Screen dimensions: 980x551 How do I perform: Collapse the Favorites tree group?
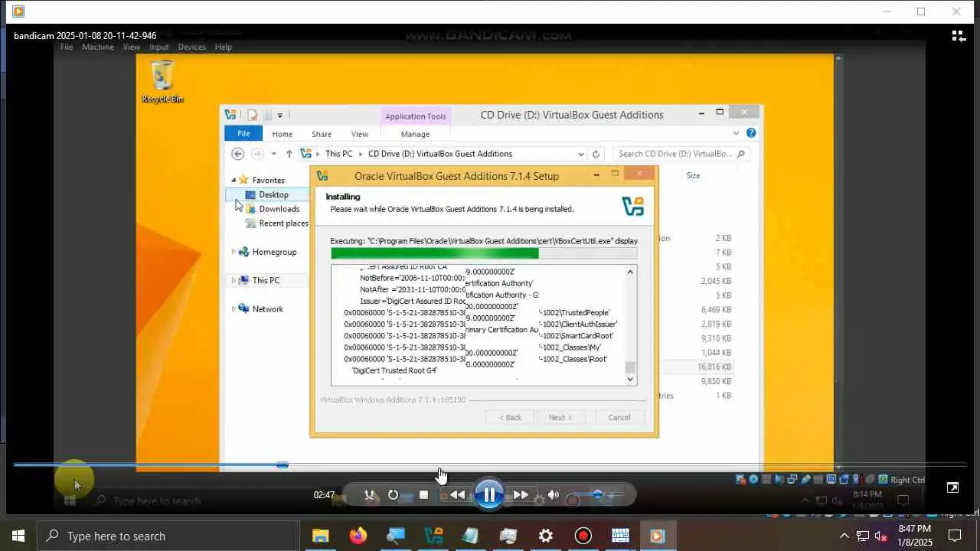[x=235, y=180]
